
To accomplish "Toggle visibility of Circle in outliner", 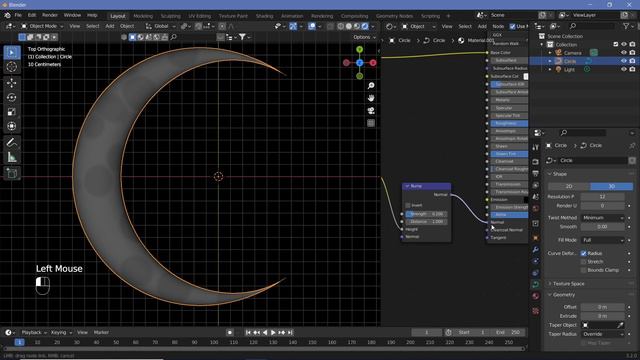I will 624,61.
